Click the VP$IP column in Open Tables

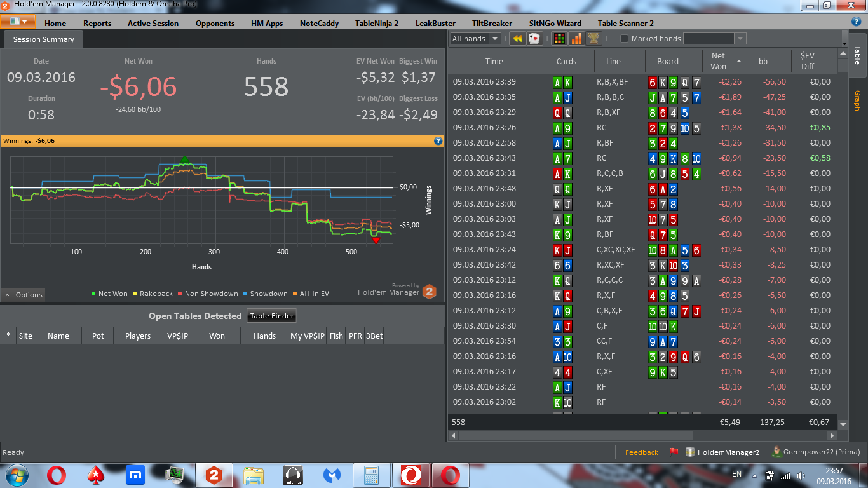(x=179, y=335)
